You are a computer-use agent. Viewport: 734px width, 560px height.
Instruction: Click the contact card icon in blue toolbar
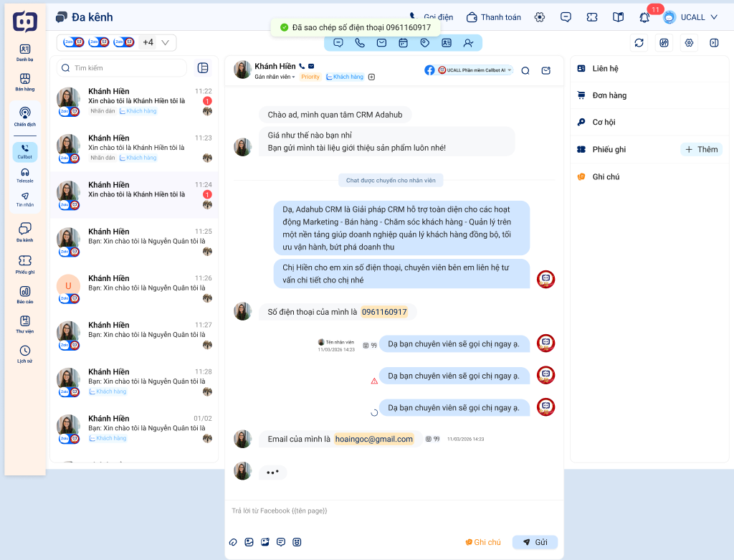pos(447,43)
